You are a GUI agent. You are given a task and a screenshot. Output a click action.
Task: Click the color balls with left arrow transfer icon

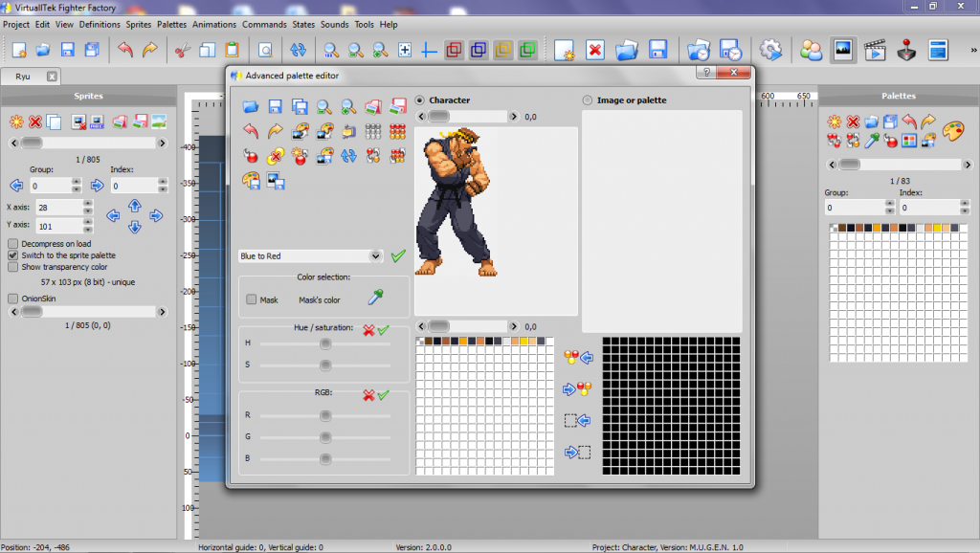coord(578,358)
